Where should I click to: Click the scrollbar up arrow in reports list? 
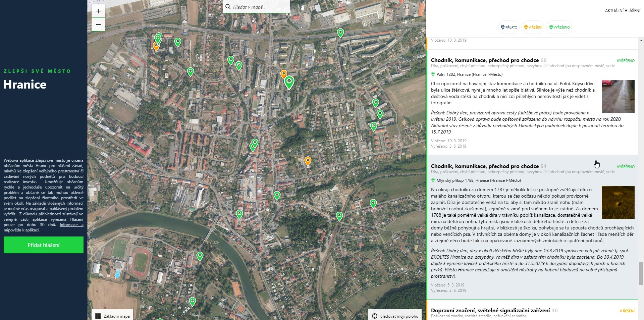641,41
